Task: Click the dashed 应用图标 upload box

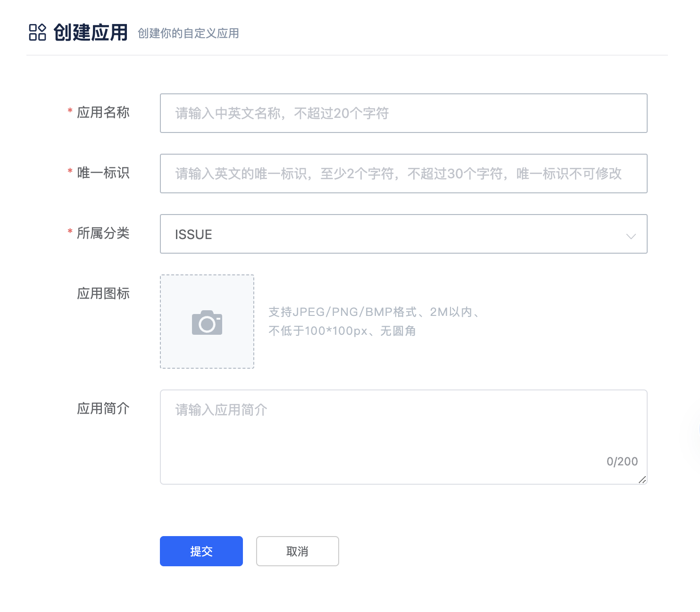Action: tap(207, 322)
